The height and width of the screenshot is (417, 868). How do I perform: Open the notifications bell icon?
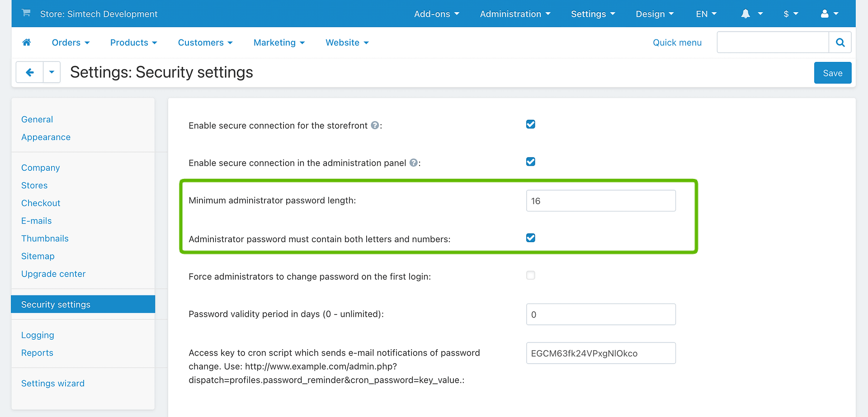click(745, 14)
